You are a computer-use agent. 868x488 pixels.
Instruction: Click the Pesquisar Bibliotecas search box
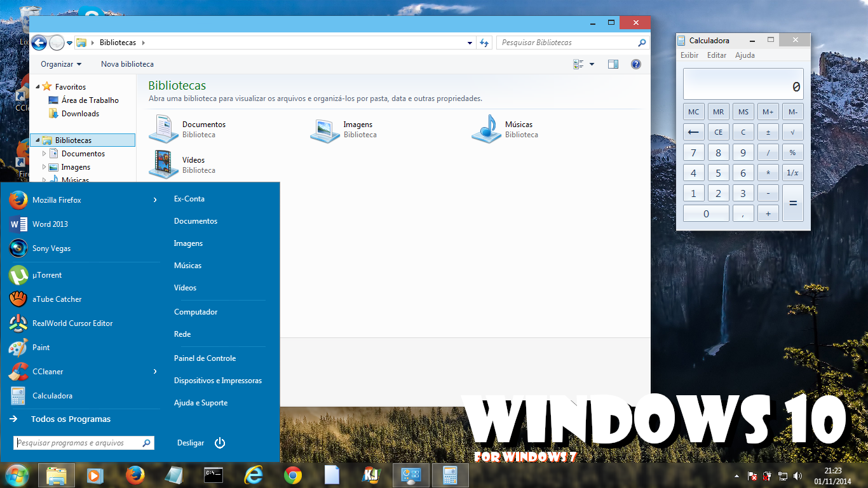[x=572, y=43]
